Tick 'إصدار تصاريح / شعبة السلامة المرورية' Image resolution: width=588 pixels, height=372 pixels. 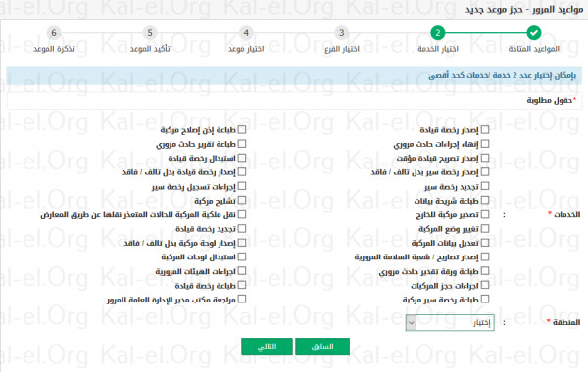click(x=485, y=256)
